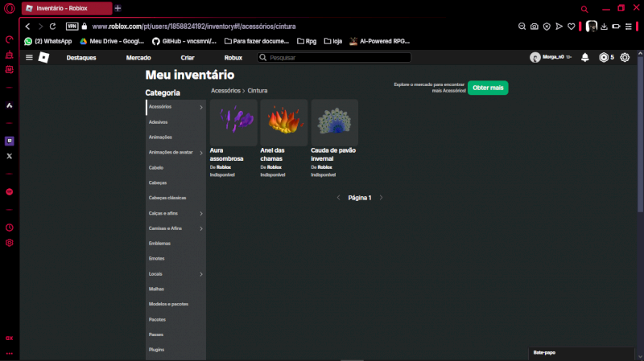Open the Robux balance icon

(603, 57)
